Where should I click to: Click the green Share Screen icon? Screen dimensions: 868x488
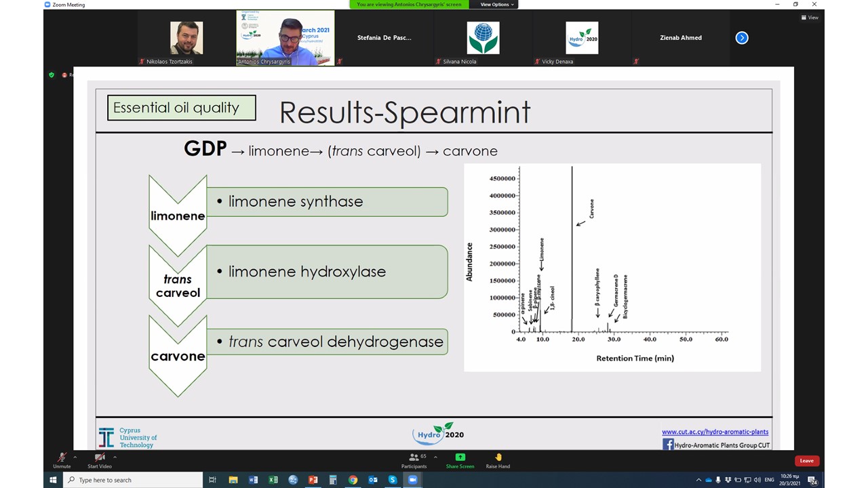coord(460,457)
